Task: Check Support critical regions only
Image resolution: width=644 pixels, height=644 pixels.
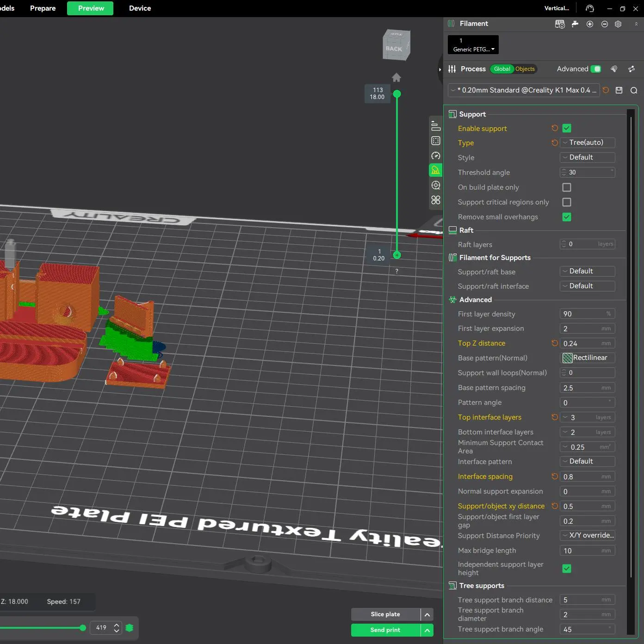Action: [x=567, y=202]
